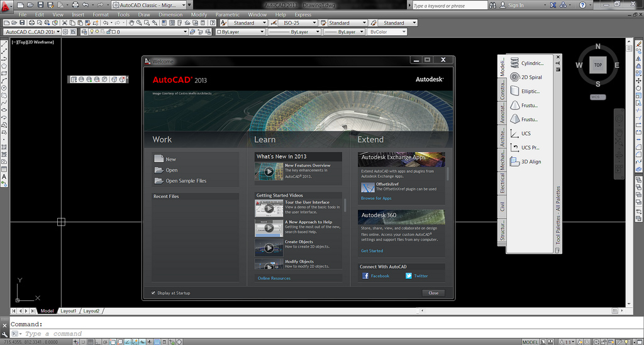The width and height of the screenshot is (644, 345).
Task: Click the Type a keyword or phrase search box
Action: click(x=449, y=5)
